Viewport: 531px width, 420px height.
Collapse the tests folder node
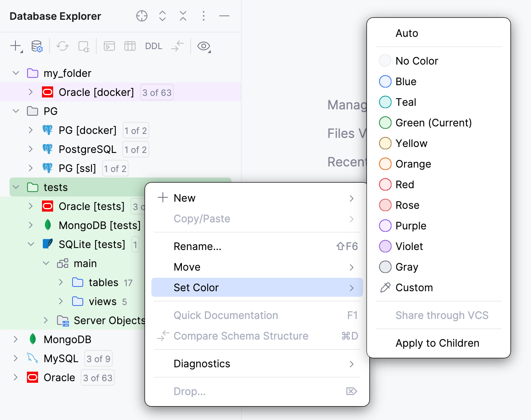[x=16, y=187]
